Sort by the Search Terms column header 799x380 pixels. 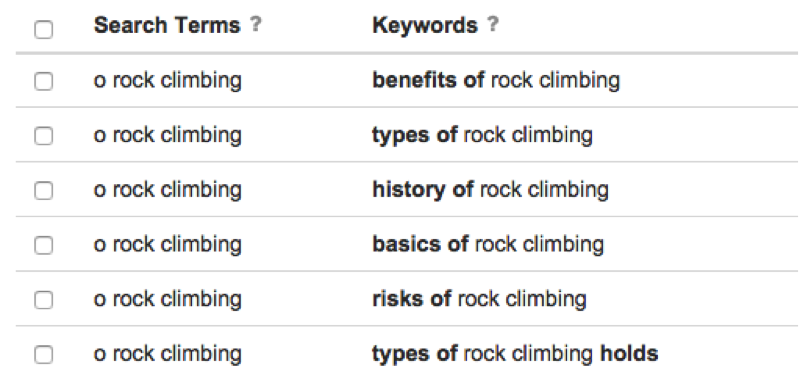(x=167, y=25)
